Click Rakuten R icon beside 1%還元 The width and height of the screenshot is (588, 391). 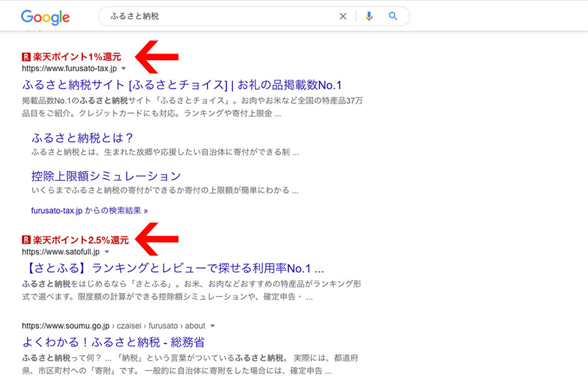26,57
